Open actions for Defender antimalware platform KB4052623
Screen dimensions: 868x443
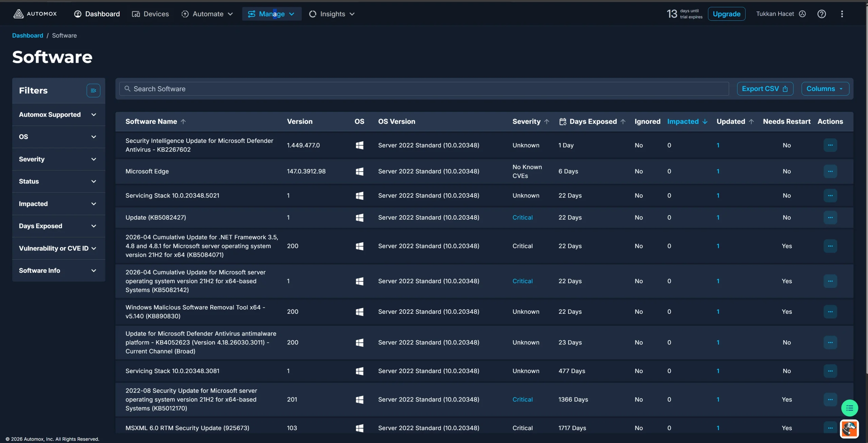pos(830,342)
